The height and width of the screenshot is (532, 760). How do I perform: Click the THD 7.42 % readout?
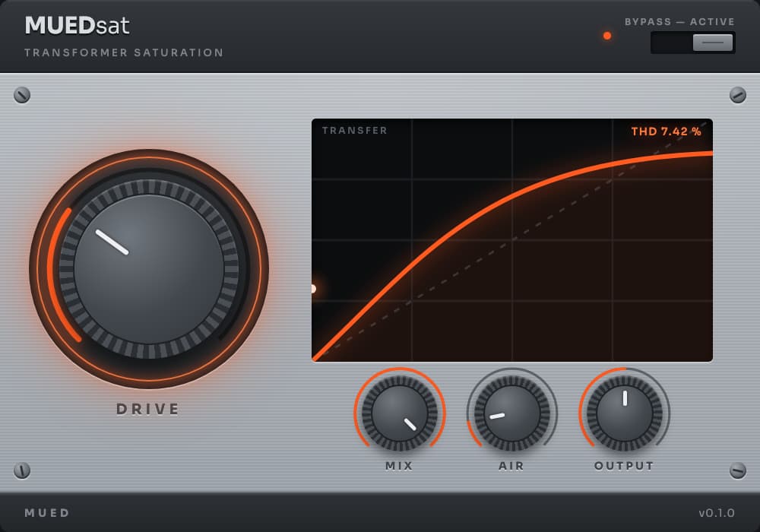(666, 131)
